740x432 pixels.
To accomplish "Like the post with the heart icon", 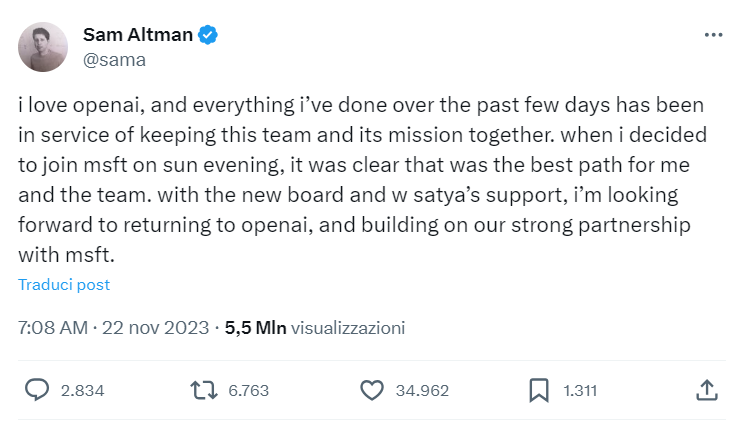I will click(x=371, y=390).
